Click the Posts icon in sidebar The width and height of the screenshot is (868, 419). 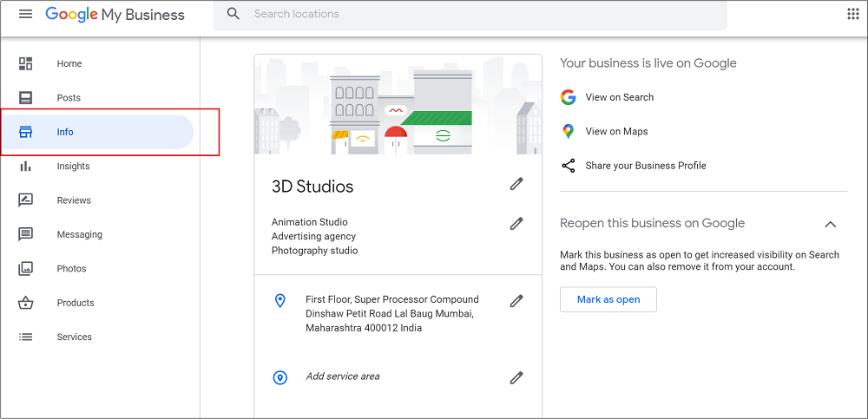(25, 98)
